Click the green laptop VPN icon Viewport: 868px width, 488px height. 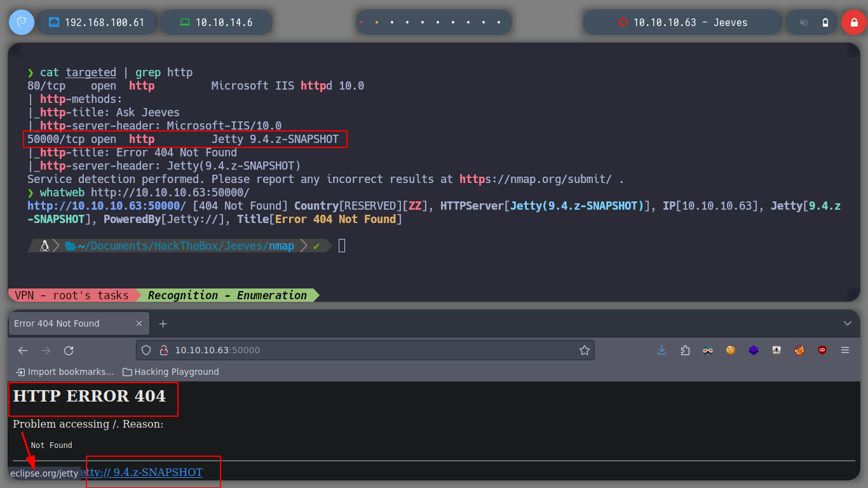tap(185, 22)
